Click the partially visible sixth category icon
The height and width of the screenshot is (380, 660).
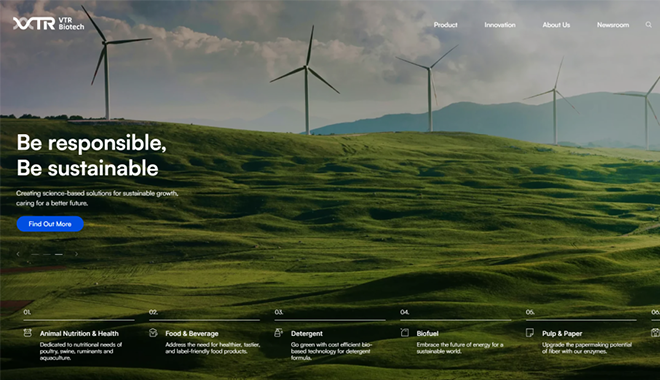pyautogui.click(x=655, y=333)
